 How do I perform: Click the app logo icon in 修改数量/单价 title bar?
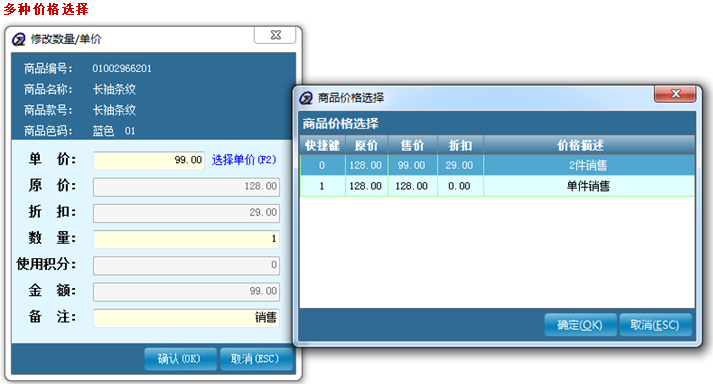[19, 40]
